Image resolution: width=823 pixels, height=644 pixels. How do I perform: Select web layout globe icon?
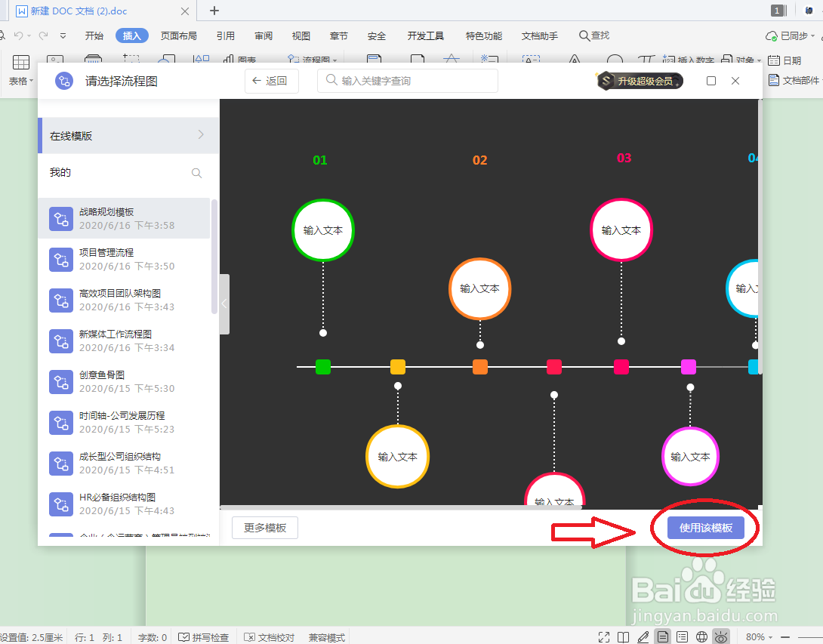click(x=701, y=636)
